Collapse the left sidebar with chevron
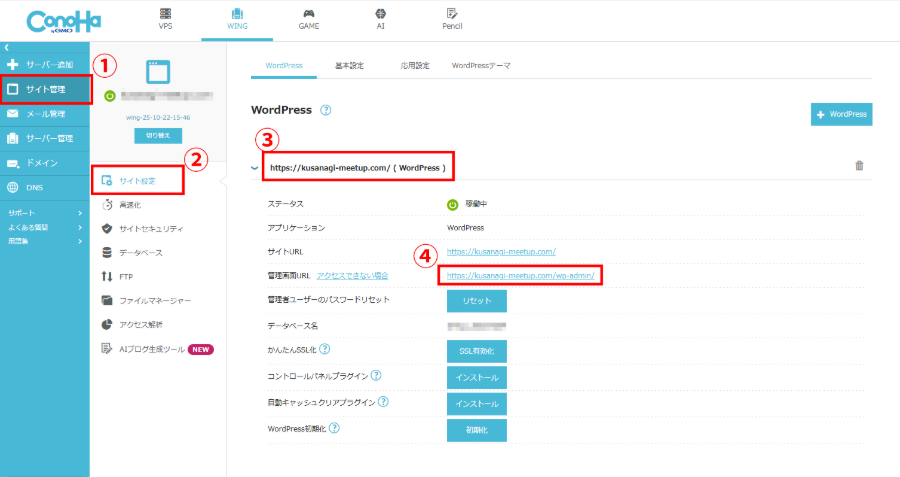 (6, 48)
